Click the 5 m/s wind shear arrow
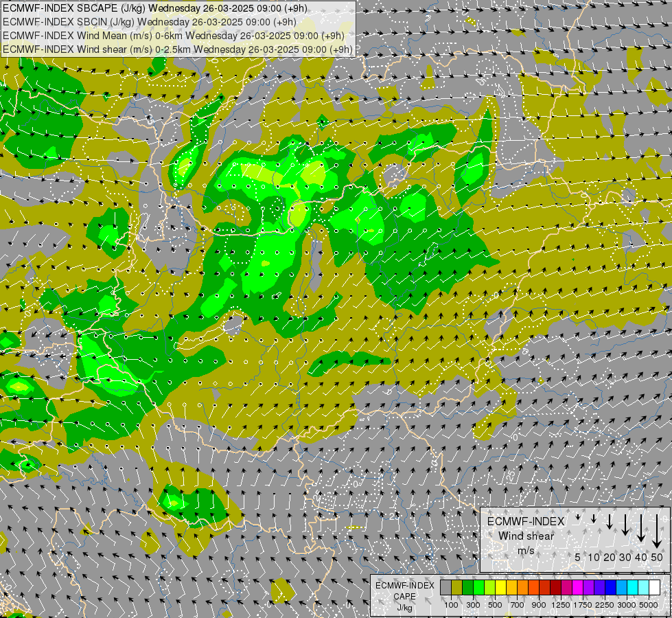The height and width of the screenshot is (618, 672). coord(578,517)
